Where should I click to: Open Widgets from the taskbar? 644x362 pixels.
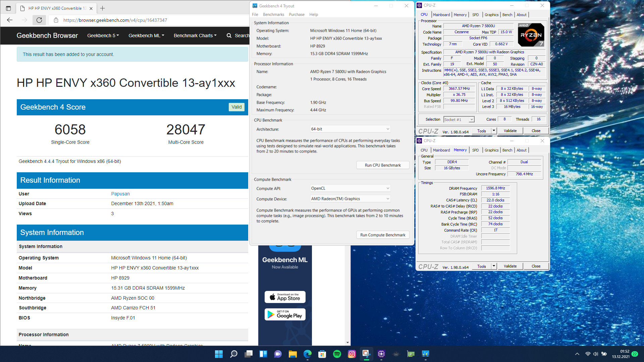[263, 354]
